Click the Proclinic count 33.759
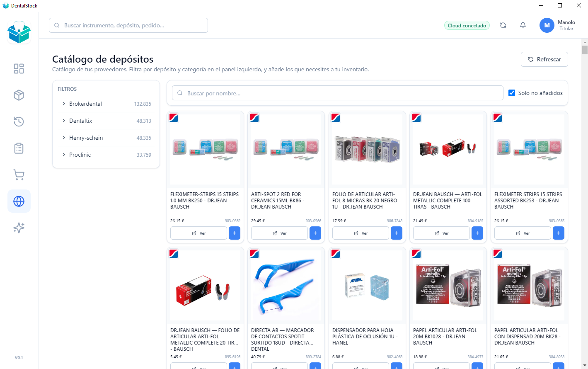The image size is (588, 369). tap(144, 155)
